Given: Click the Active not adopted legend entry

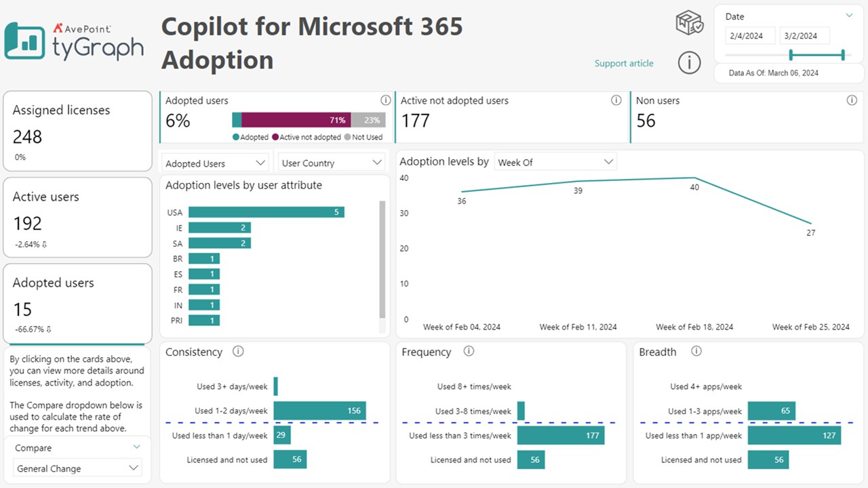Looking at the screenshot, I should pyautogui.click(x=307, y=137).
